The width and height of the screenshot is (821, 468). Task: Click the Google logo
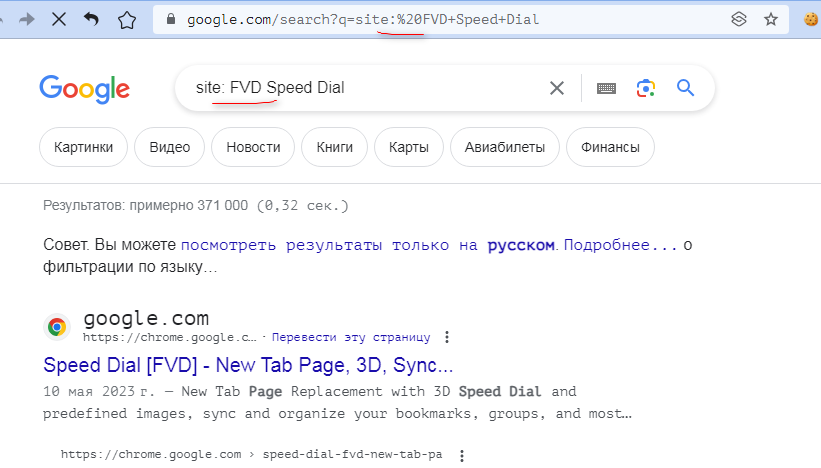(84, 89)
